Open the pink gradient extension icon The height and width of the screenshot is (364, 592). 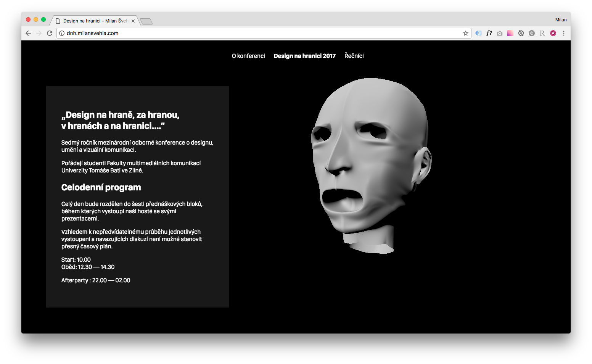pyautogui.click(x=510, y=33)
